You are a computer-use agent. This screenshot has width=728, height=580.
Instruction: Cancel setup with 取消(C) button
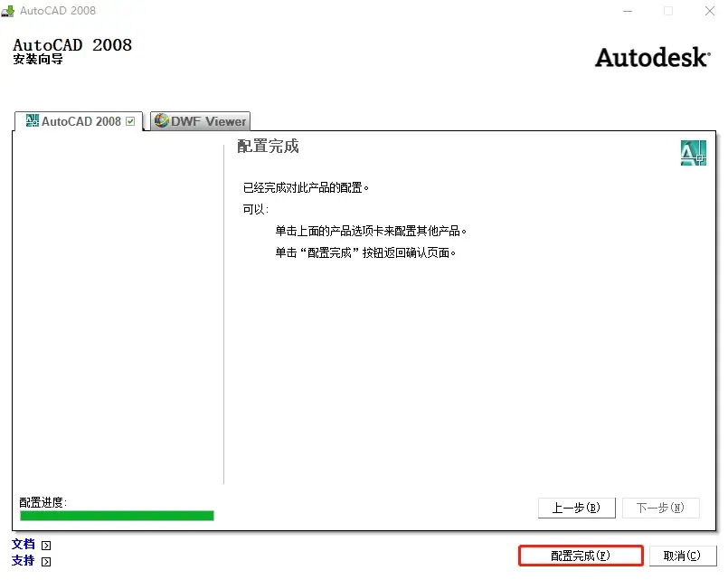[682, 556]
